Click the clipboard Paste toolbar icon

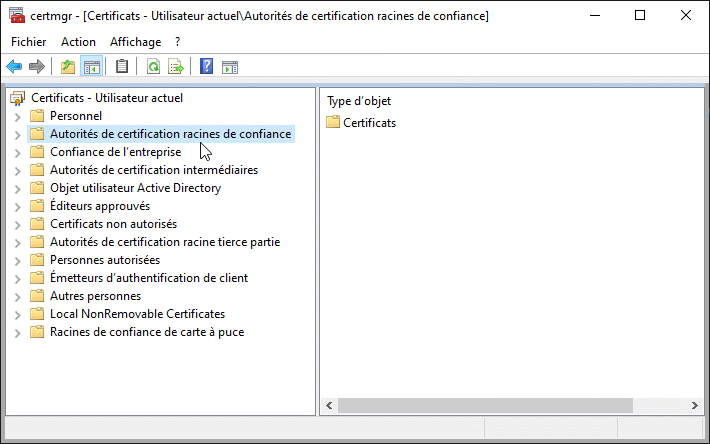click(x=122, y=67)
